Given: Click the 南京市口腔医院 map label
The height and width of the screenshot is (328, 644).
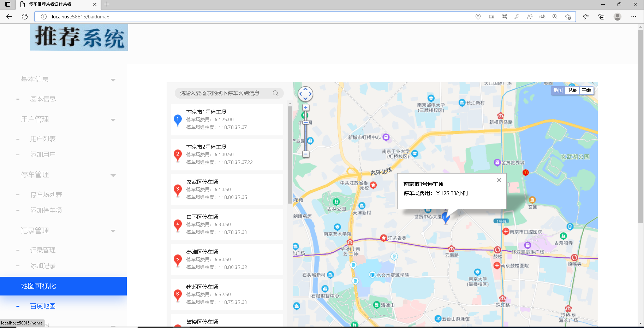Looking at the screenshot, I should pyautogui.click(x=526, y=232).
